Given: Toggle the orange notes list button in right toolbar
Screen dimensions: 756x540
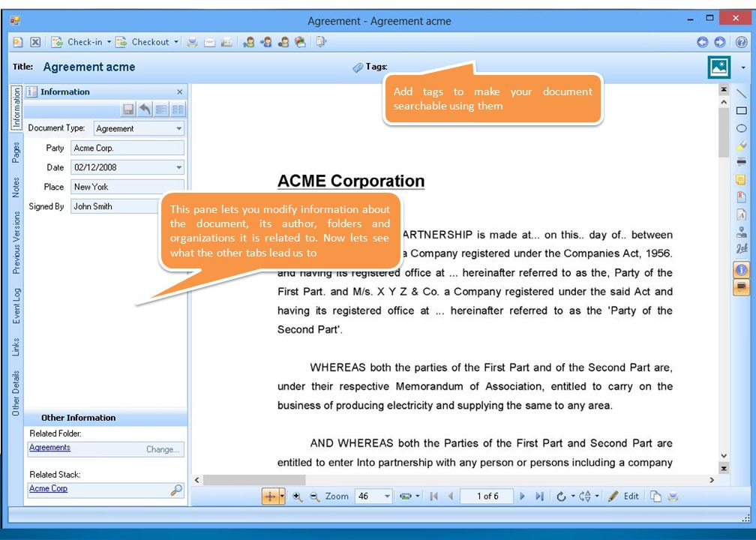Looking at the screenshot, I should [742, 288].
